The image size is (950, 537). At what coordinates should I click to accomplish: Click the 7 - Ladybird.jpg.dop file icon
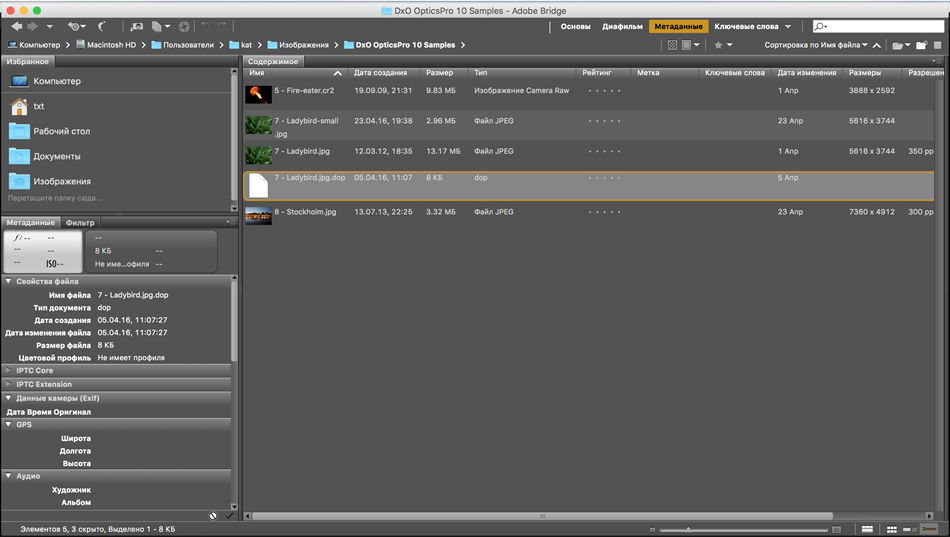(258, 185)
